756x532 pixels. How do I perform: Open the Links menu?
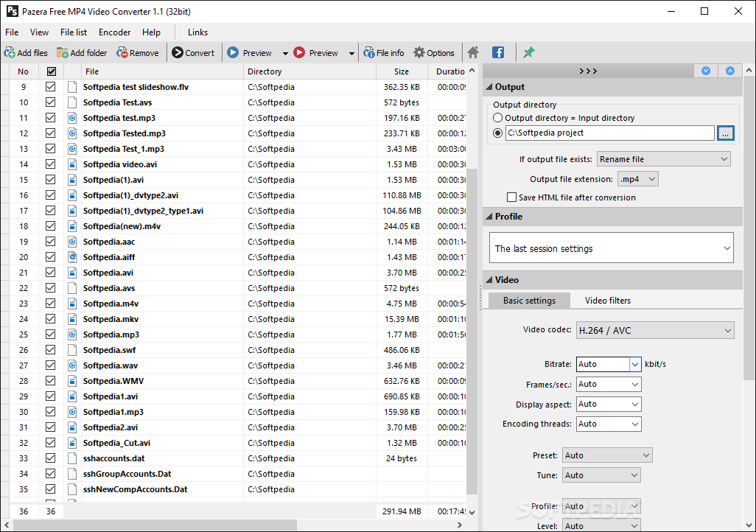(197, 32)
